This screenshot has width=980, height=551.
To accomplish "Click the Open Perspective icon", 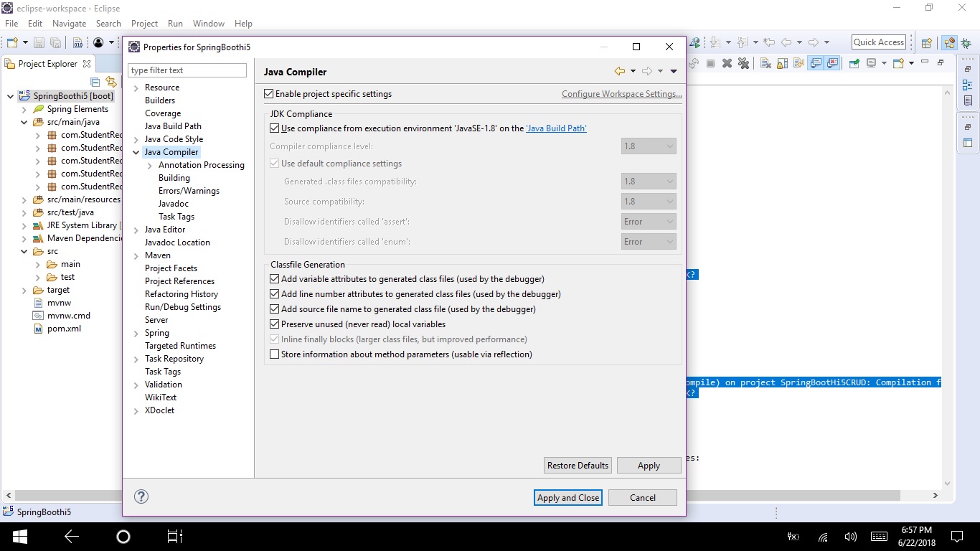I will tap(926, 43).
